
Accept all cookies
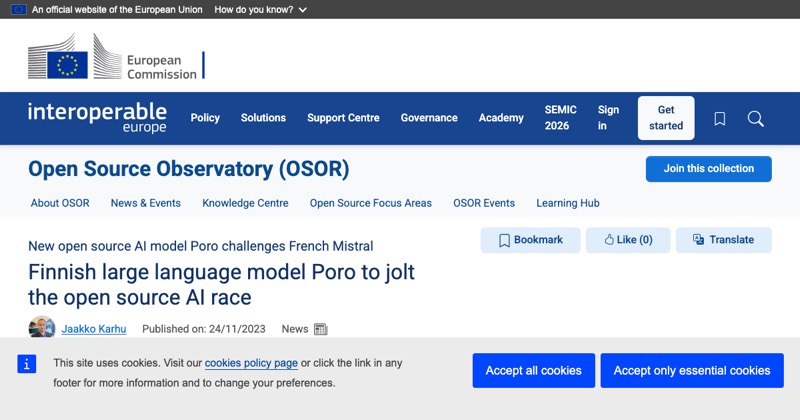534,370
